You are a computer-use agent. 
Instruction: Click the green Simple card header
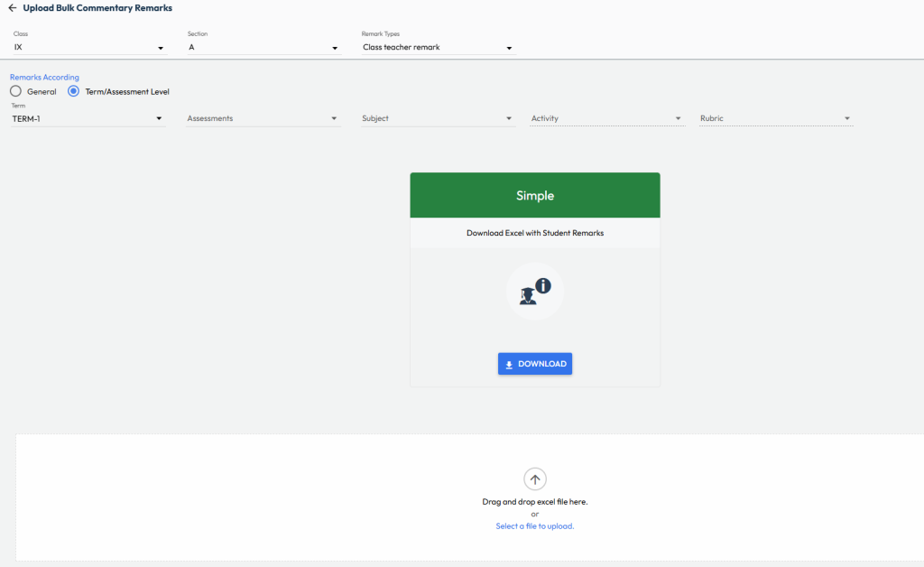coord(535,195)
